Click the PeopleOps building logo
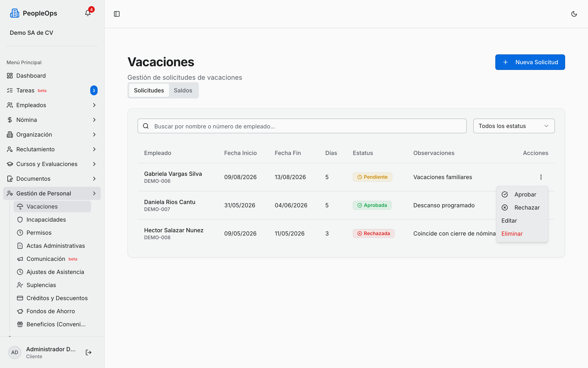Image resolution: width=588 pixels, height=368 pixels. click(x=14, y=13)
